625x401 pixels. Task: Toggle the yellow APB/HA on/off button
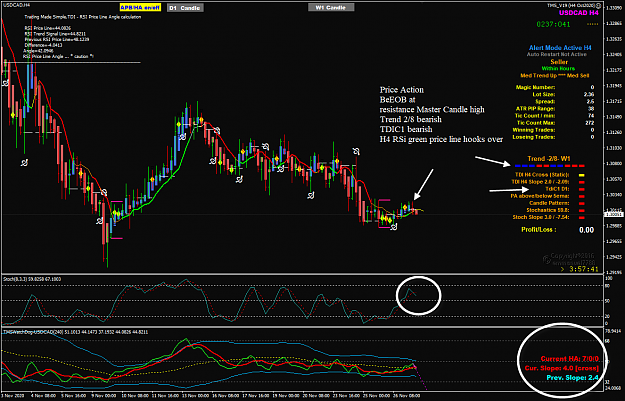(140, 8)
